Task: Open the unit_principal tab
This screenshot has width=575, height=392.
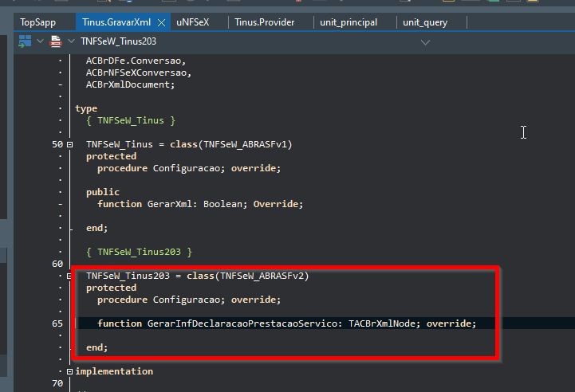Action: pyautogui.click(x=349, y=23)
